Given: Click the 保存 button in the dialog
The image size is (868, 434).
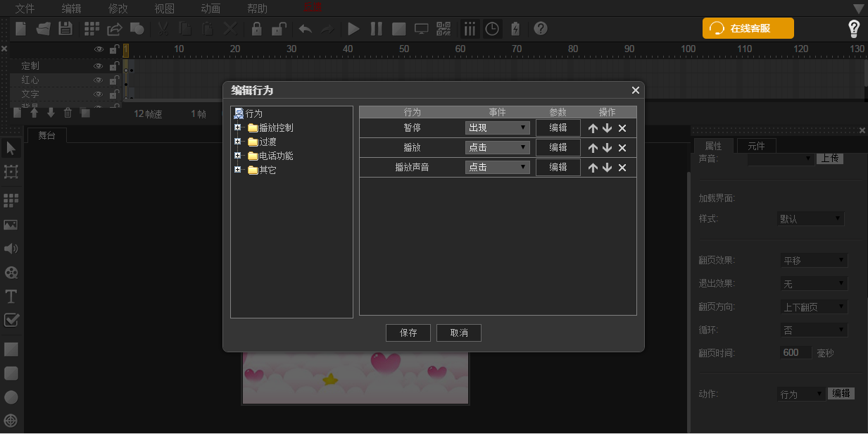Looking at the screenshot, I should (408, 333).
